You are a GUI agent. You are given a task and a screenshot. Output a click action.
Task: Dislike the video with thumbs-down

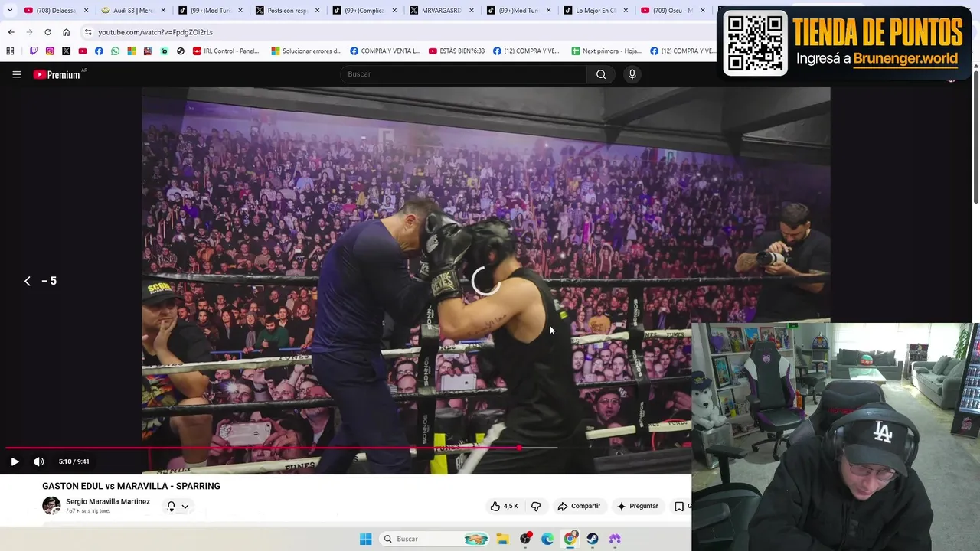[536, 506]
